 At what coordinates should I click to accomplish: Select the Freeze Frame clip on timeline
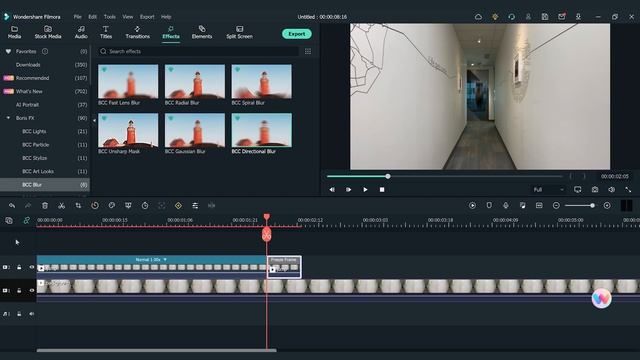[x=284, y=267]
